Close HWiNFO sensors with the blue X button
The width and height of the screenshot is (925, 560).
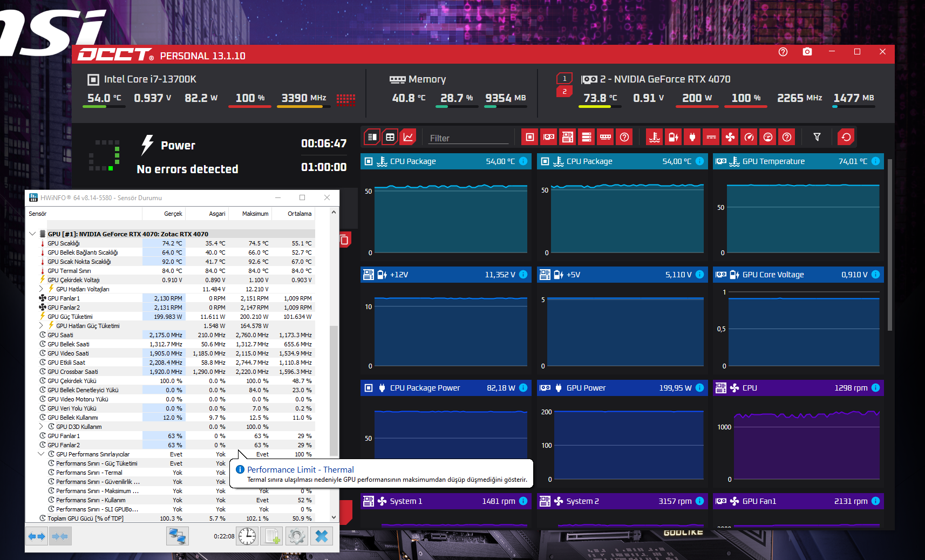[322, 536]
